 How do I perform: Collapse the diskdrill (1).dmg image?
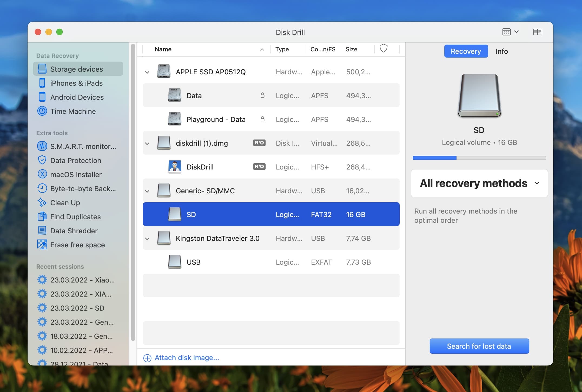pyautogui.click(x=147, y=144)
